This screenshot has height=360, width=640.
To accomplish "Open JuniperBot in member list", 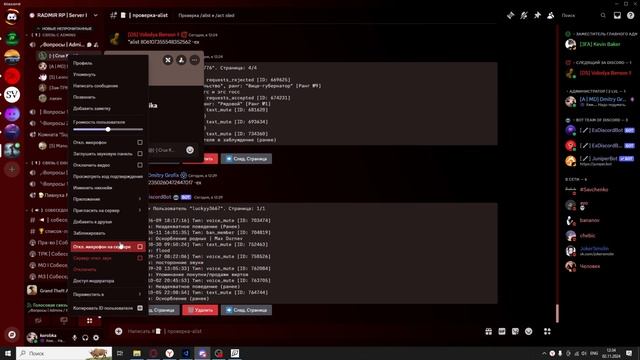I will tap(599, 160).
